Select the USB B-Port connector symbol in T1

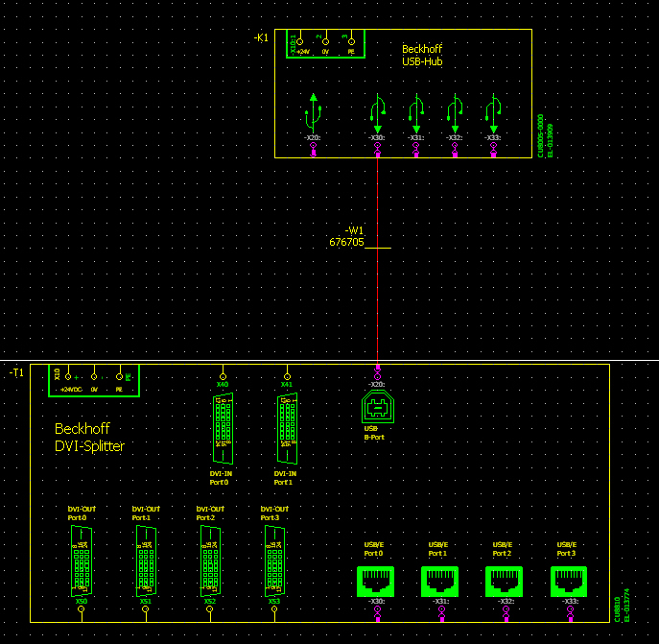tap(378, 406)
